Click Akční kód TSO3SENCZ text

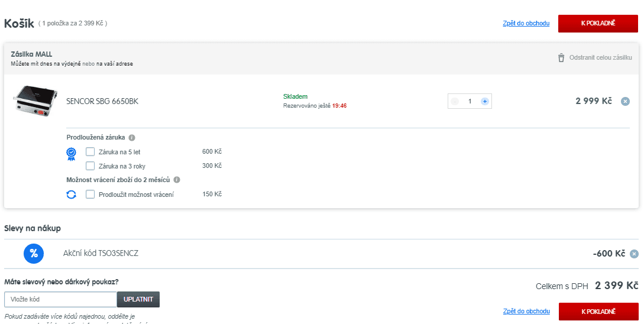coord(101,254)
